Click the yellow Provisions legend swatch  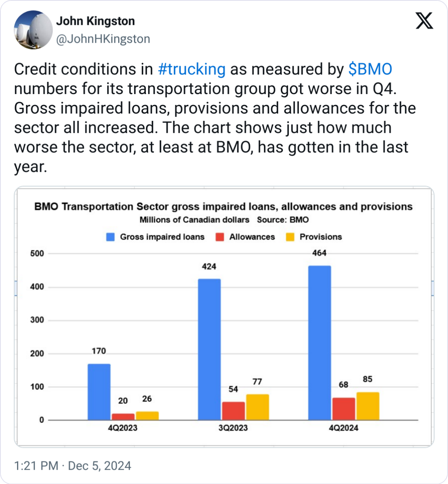coord(290,237)
